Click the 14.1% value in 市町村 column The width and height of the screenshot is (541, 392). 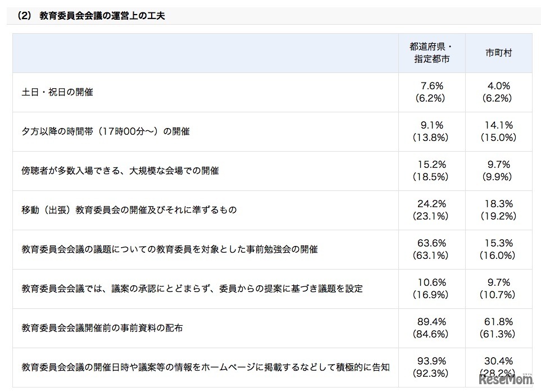[x=499, y=125]
